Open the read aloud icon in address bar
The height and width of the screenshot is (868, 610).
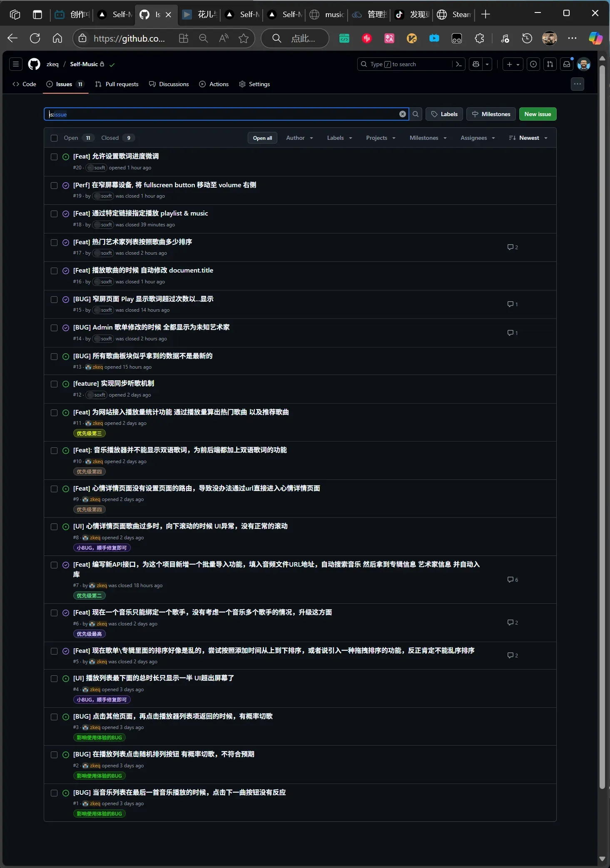click(224, 38)
